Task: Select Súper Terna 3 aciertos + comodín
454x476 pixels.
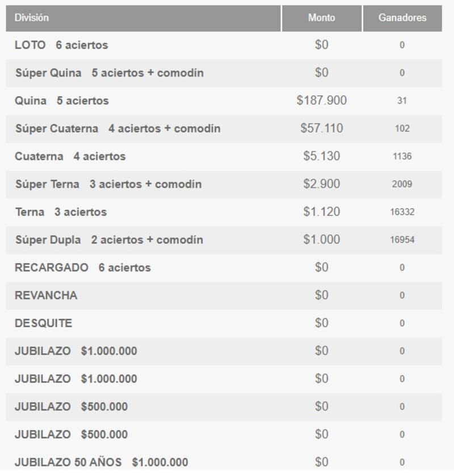Action: tap(108, 184)
